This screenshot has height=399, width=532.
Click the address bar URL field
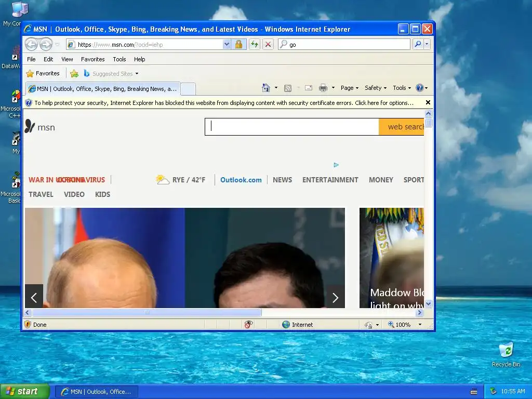[x=149, y=45]
